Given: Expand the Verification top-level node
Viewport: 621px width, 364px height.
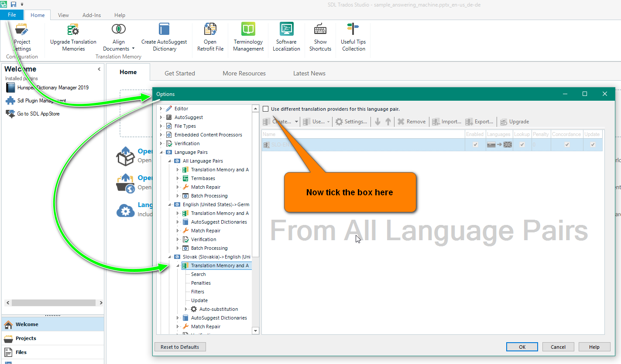Looking at the screenshot, I should 161,143.
